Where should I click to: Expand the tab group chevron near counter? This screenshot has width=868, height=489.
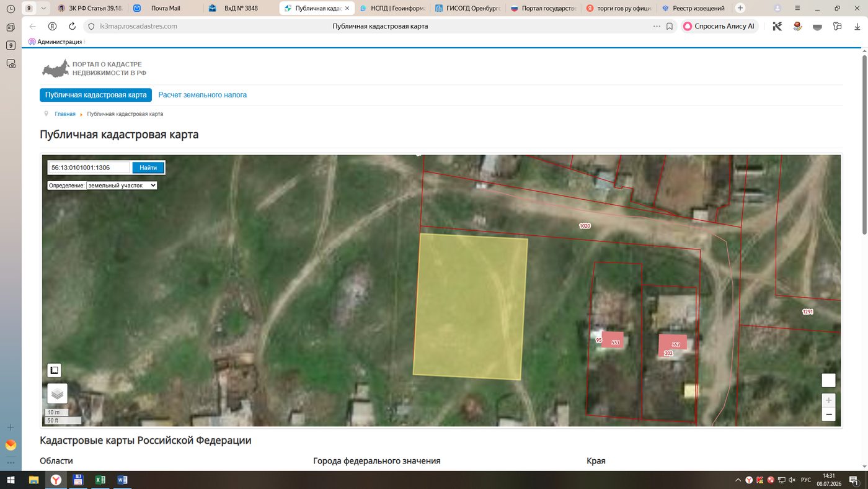pyautogui.click(x=43, y=8)
